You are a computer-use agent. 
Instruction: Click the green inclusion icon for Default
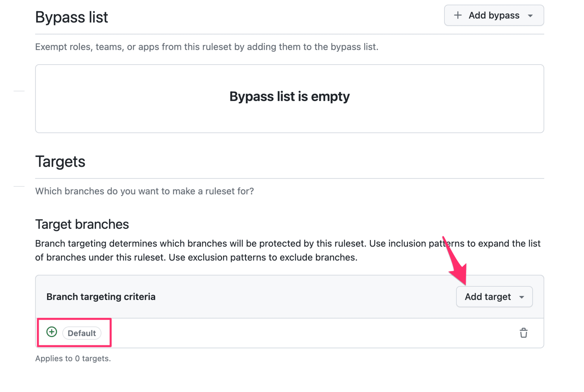[52, 333]
